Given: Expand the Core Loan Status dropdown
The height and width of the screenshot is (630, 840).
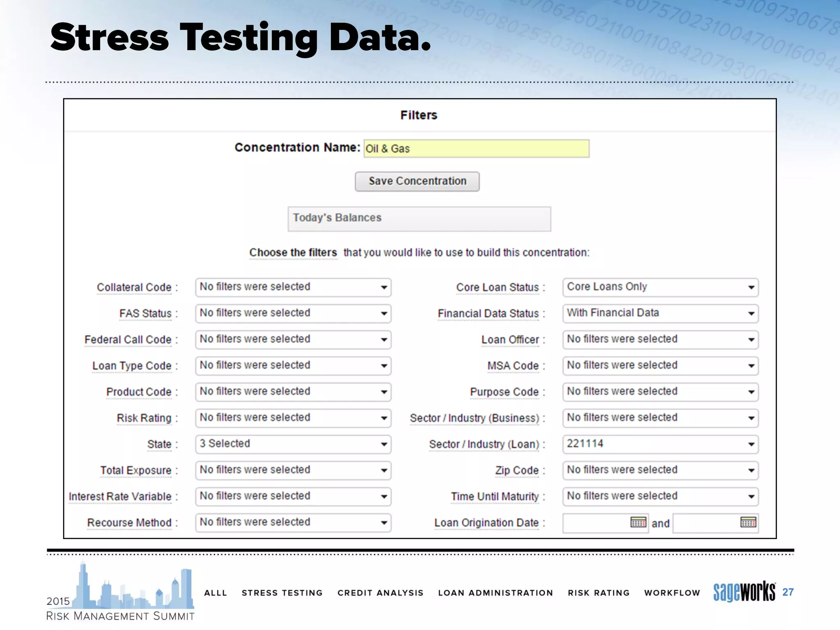Looking at the screenshot, I should pyautogui.click(x=660, y=287).
